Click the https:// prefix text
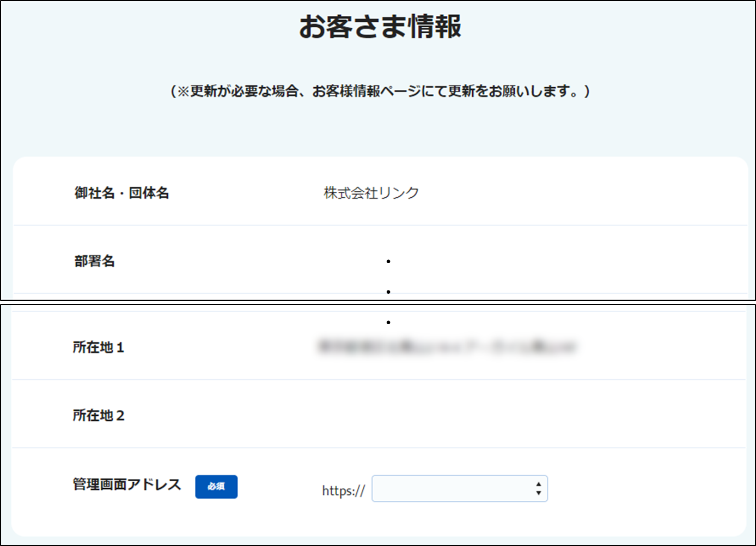 point(343,490)
